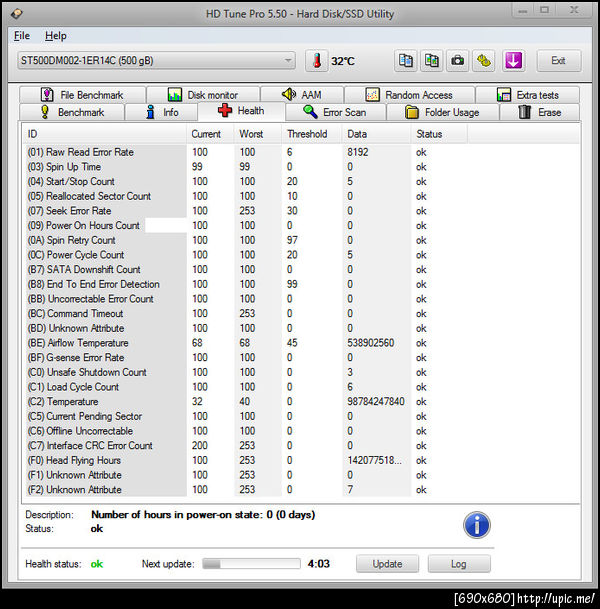This screenshot has width=600, height=609.
Task: Switch to the Extra tests tab
Action: pos(527,95)
